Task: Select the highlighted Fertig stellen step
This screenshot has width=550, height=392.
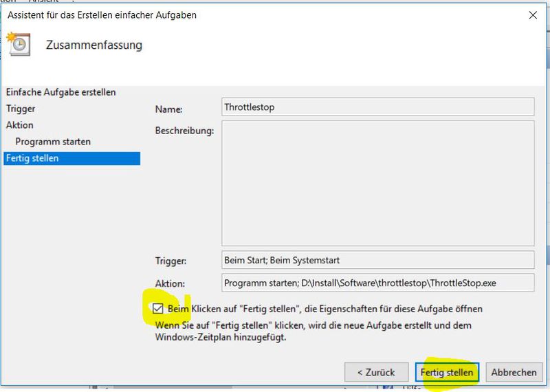Action: (x=72, y=158)
